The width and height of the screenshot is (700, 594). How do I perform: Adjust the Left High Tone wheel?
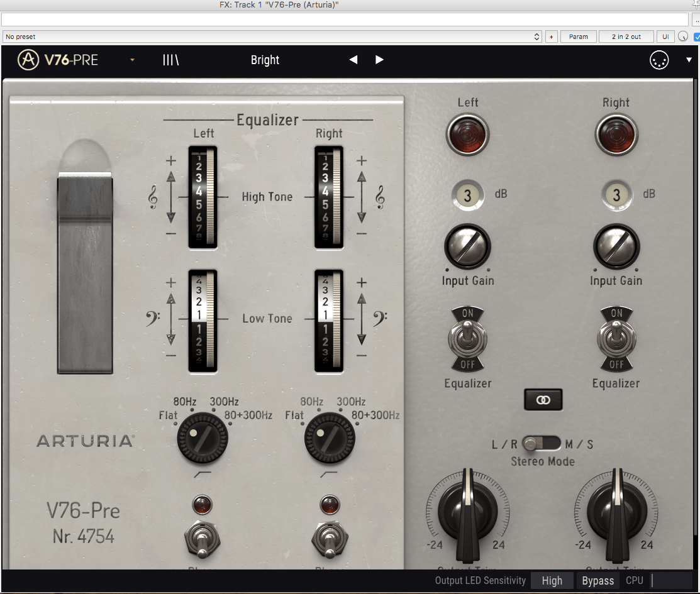(x=203, y=197)
